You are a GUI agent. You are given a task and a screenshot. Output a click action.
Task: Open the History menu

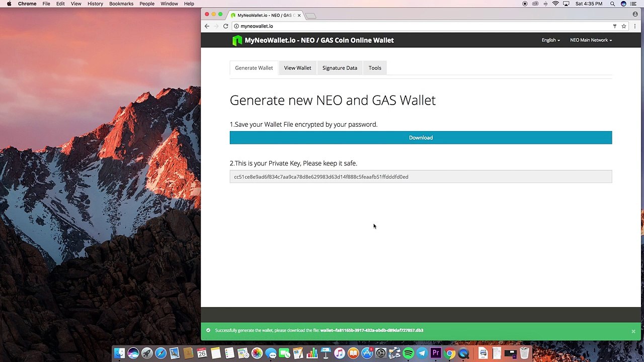[95, 4]
